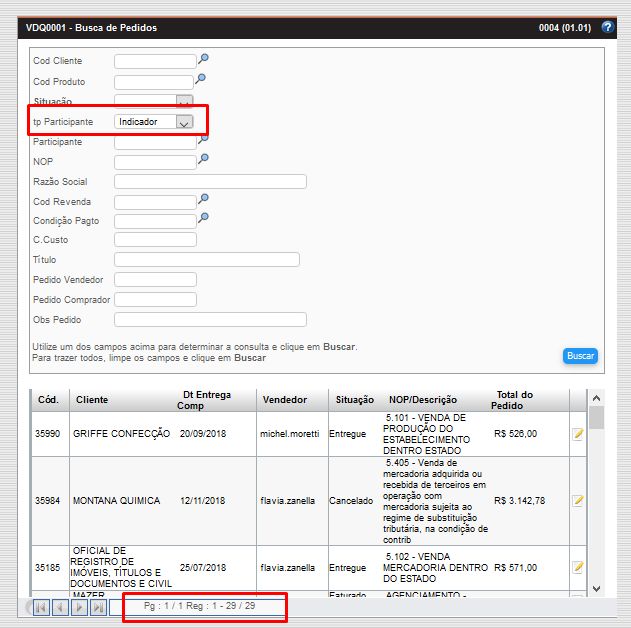631x628 pixels.
Task: Click the NOP lookup magnifier icon
Action: point(203,159)
